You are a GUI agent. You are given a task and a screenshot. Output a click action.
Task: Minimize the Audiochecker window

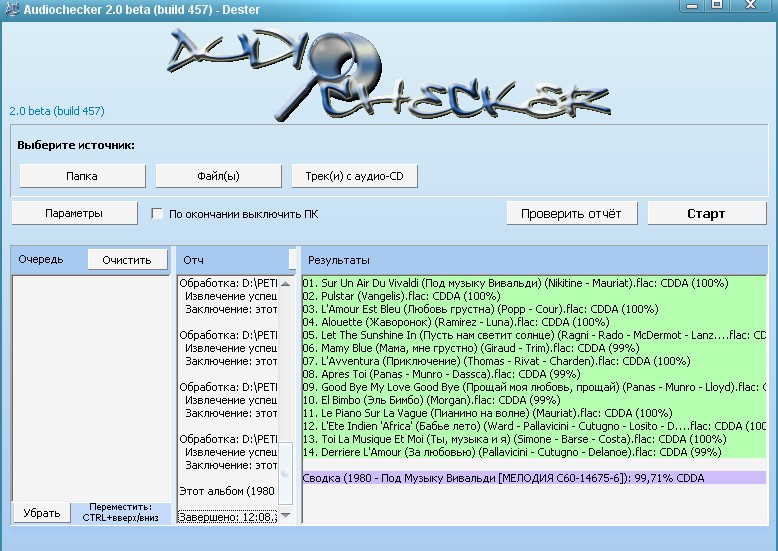[x=692, y=5]
